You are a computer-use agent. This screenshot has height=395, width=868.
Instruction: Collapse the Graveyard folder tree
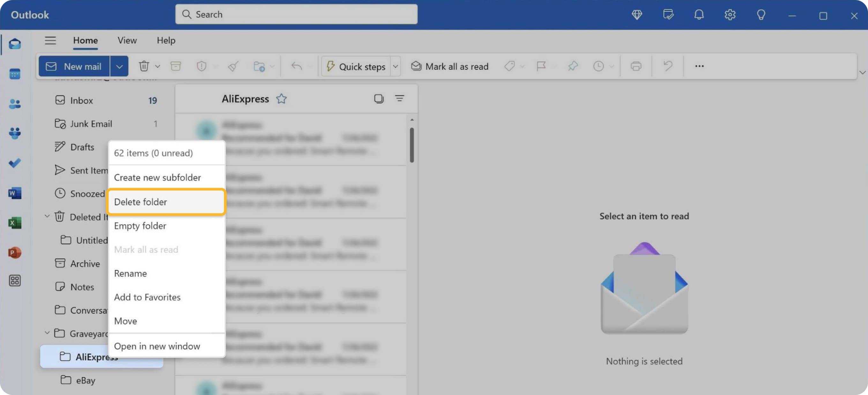47,333
